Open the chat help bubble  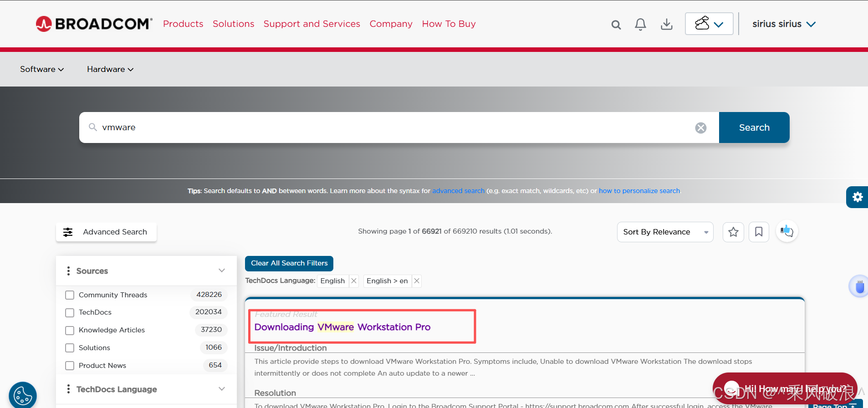click(x=785, y=389)
